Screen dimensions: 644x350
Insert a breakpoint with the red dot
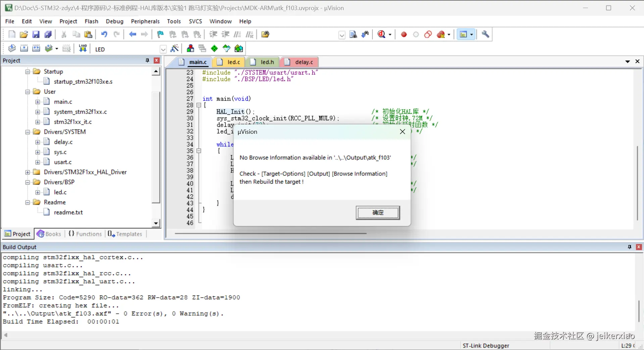[404, 35]
